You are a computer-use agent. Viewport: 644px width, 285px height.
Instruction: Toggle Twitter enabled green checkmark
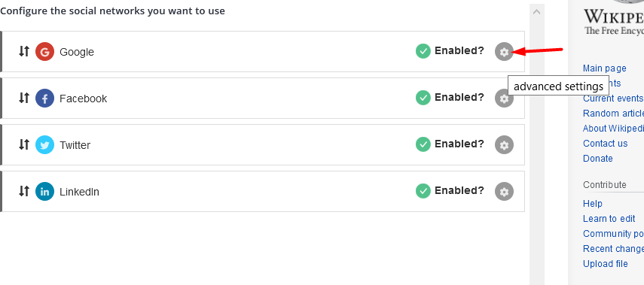pos(423,144)
